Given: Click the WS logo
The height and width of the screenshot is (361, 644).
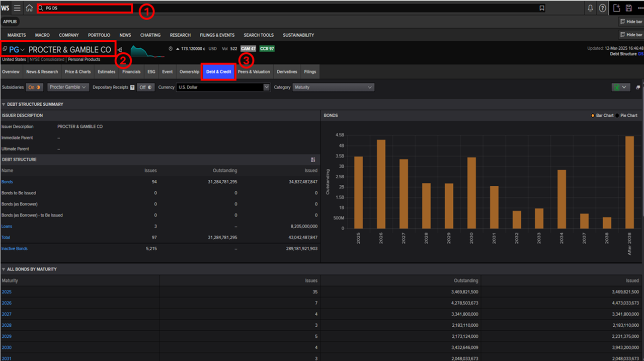Looking at the screenshot, I should pos(6,8).
